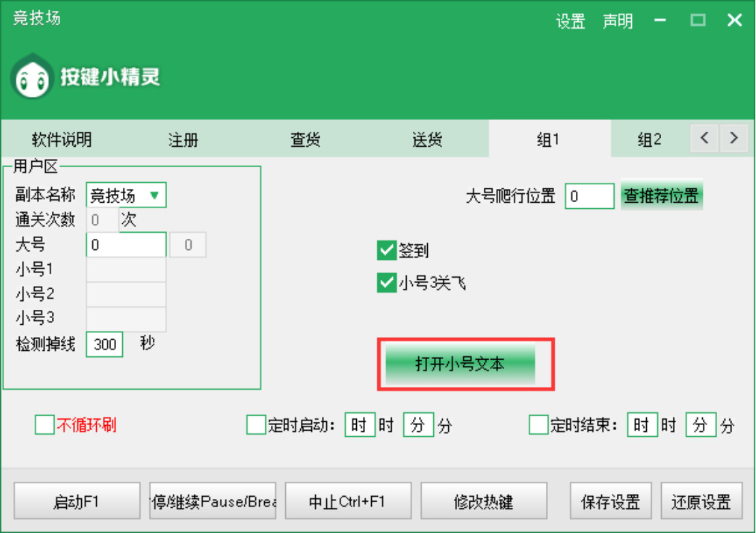Screen dimensions: 756x533
Task: Click the 启动F1 button
Action: (76, 502)
